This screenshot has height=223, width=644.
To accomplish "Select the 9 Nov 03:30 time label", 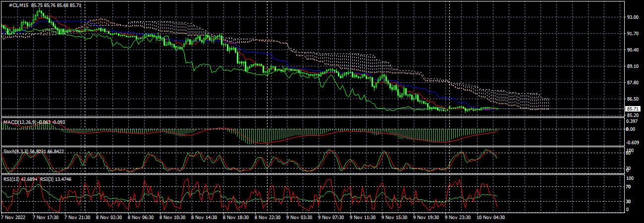I will (x=300, y=217).
